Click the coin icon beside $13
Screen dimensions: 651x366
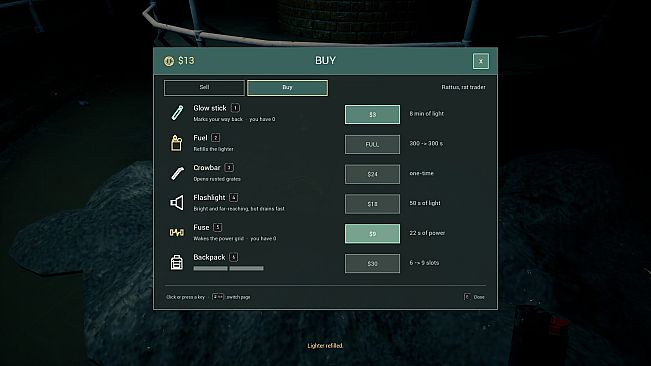pyautogui.click(x=169, y=61)
